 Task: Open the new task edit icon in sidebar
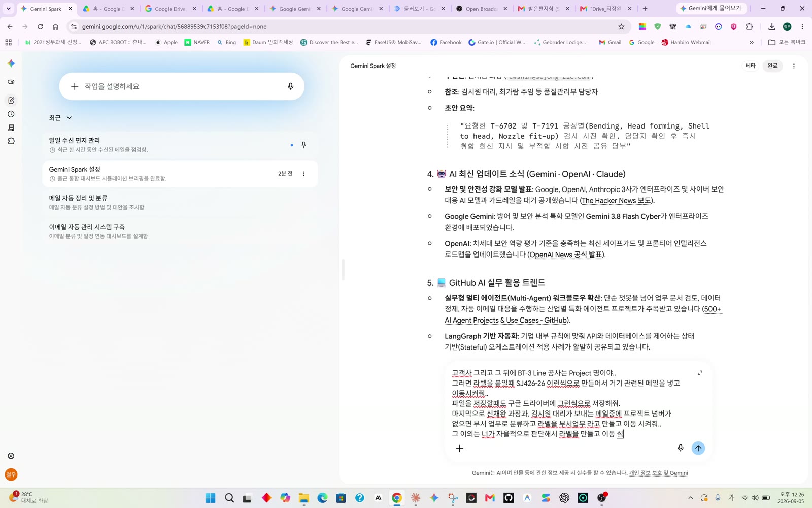pos(11,100)
